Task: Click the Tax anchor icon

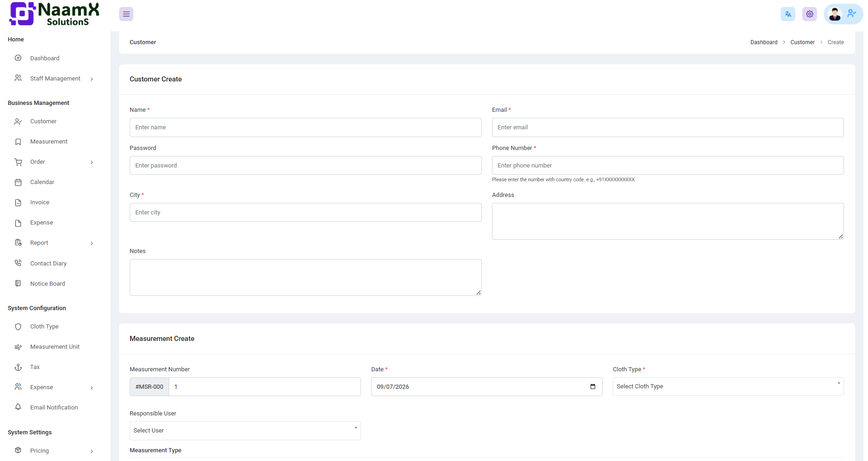Action: click(x=18, y=367)
